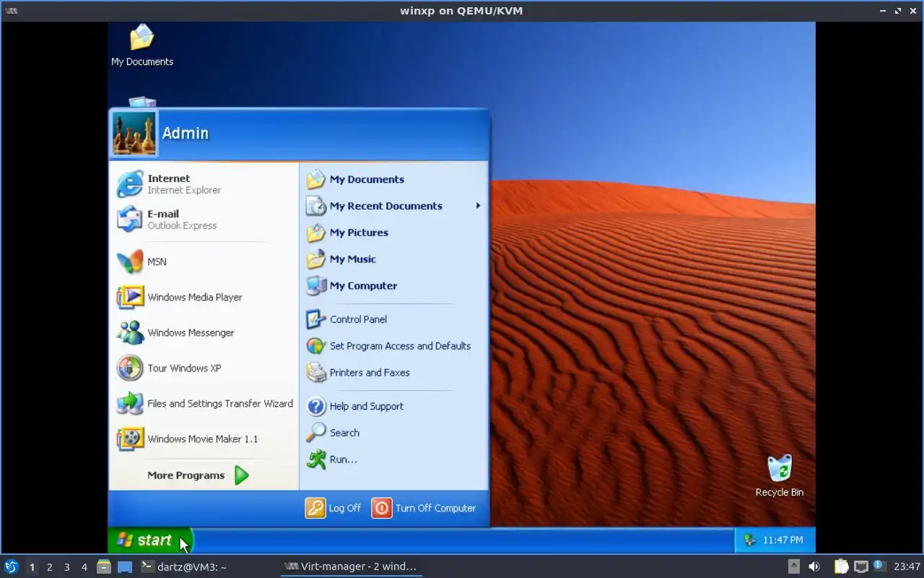
Task: Open My Music folder
Action: coord(393,259)
